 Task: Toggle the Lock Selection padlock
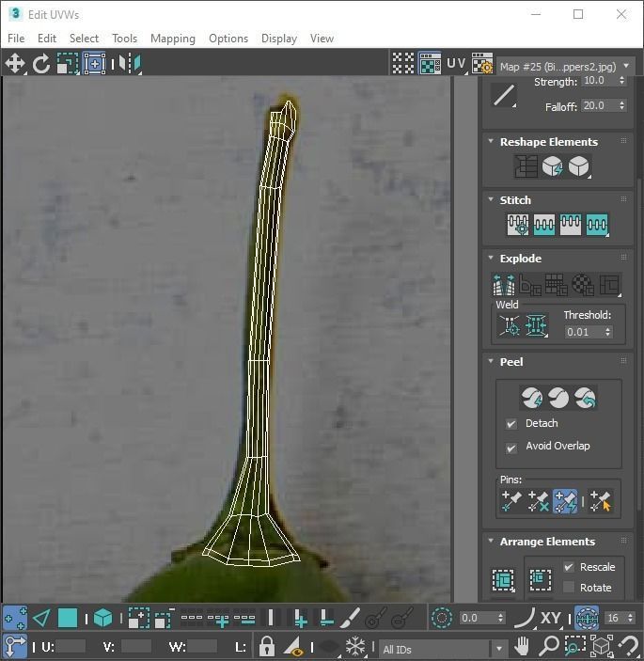click(x=267, y=646)
